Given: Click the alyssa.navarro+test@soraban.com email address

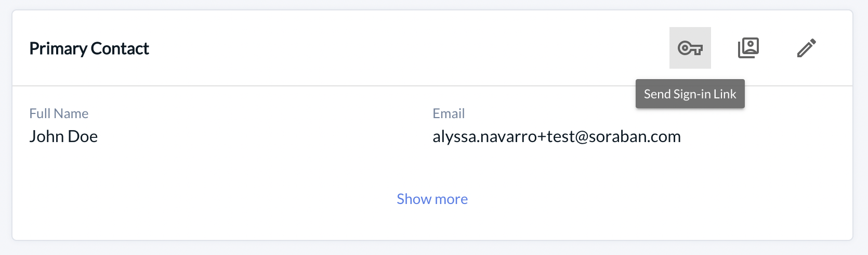Looking at the screenshot, I should (x=556, y=136).
